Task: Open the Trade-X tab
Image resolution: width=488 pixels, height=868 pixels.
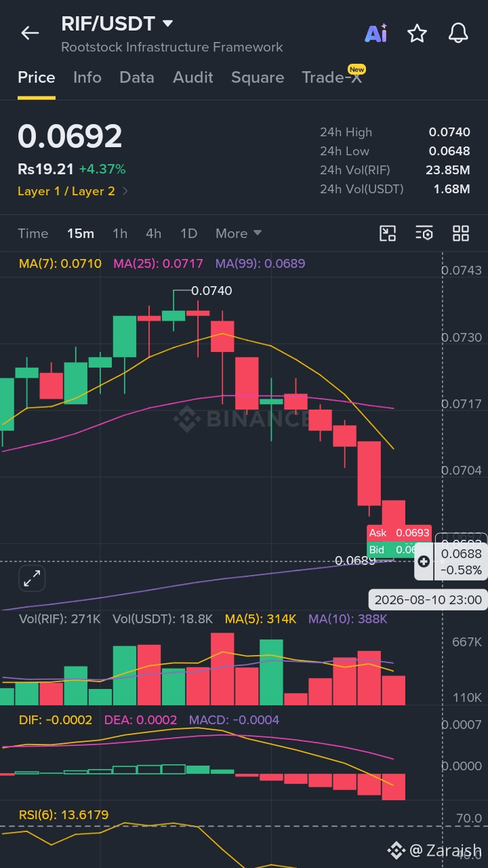Action: 332,77
